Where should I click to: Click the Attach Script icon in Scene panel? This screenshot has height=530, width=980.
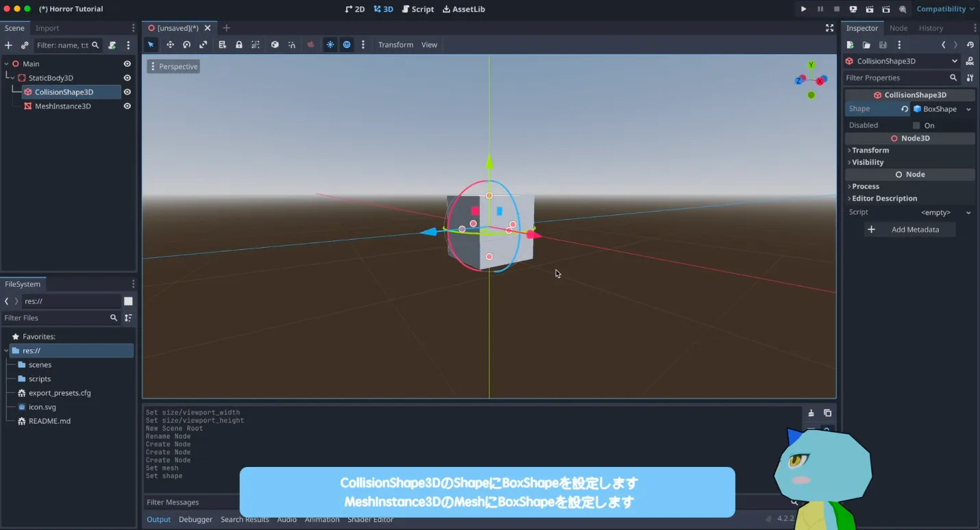point(112,45)
